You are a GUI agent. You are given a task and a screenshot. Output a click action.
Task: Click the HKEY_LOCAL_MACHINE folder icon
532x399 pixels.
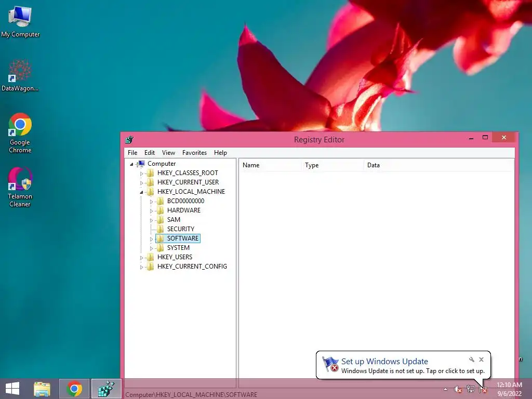150,192
